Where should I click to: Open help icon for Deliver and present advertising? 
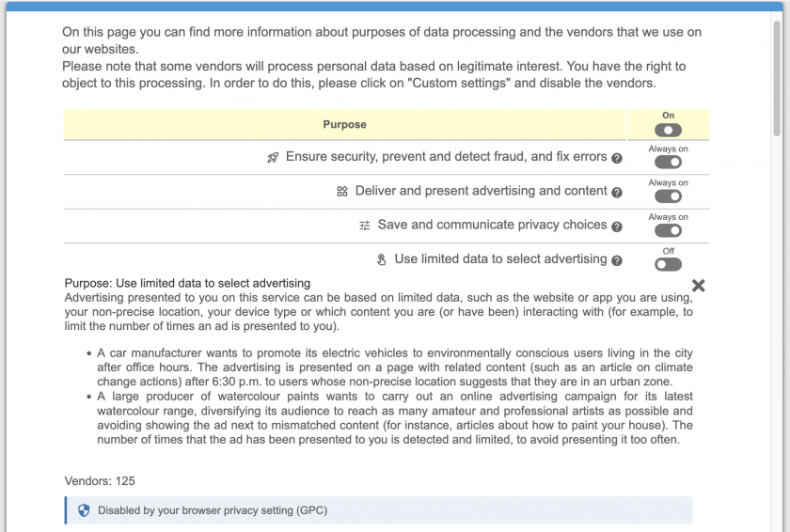617,192
